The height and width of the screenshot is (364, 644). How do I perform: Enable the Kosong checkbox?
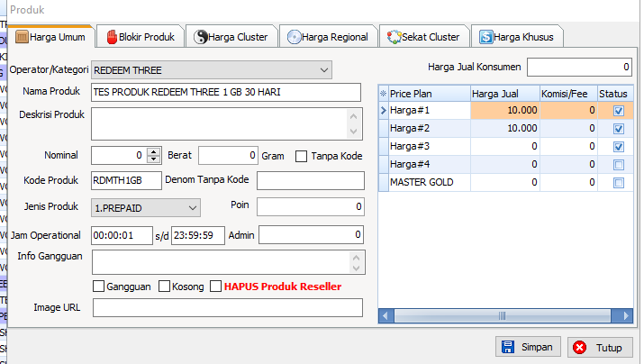(164, 287)
